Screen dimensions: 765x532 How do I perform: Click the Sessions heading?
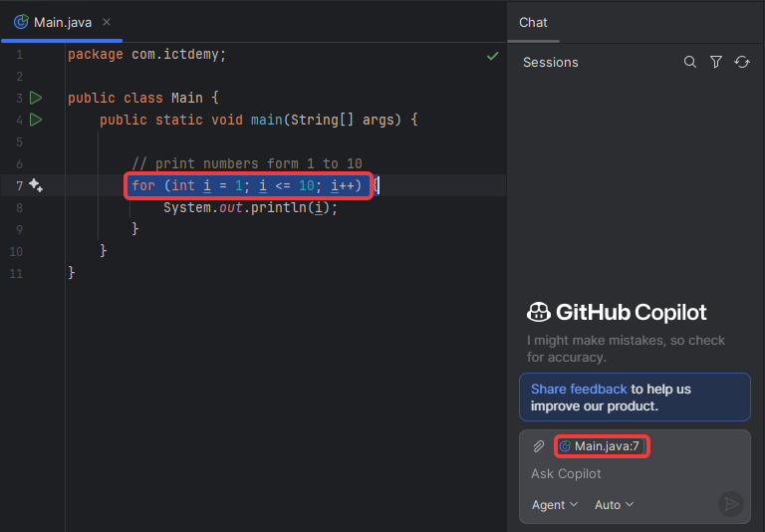(550, 63)
